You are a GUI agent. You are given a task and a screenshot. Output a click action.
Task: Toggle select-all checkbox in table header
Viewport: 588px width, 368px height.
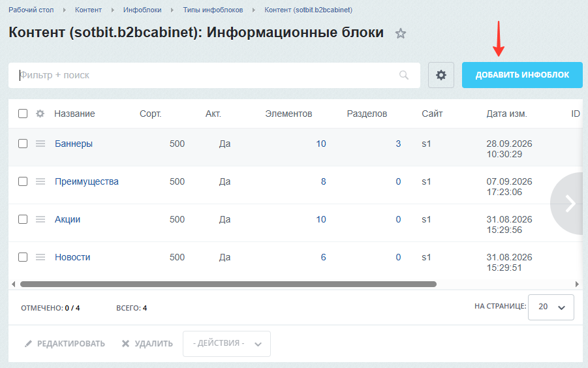coord(23,114)
